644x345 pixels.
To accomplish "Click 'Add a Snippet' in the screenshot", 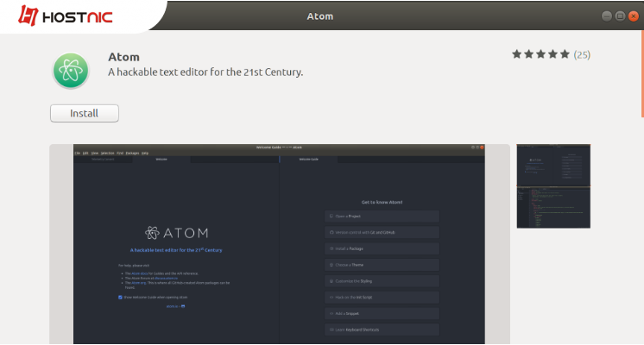I will (382, 313).
